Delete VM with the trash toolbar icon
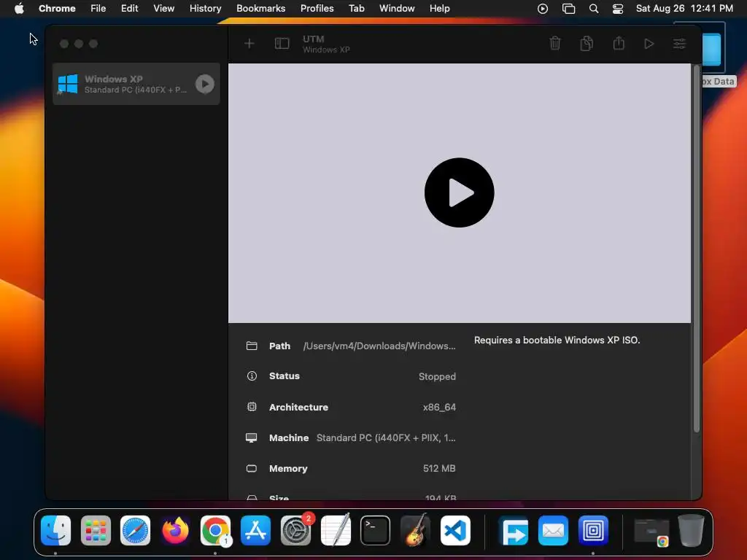This screenshot has width=747, height=560. coord(555,43)
